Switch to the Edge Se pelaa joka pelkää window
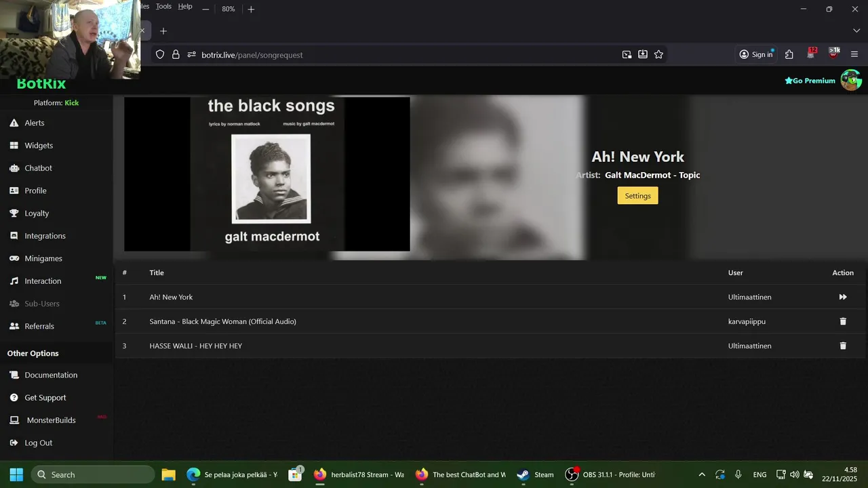 pyautogui.click(x=232, y=474)
